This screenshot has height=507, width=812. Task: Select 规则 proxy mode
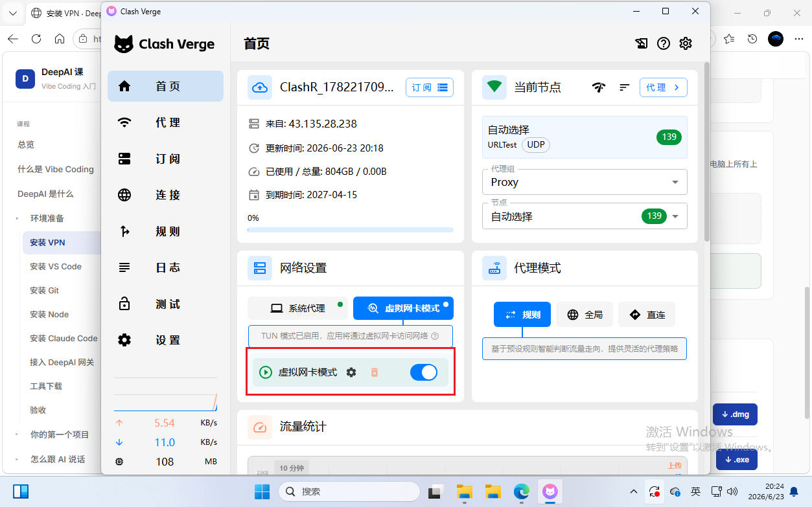click(x=522, y=315)
